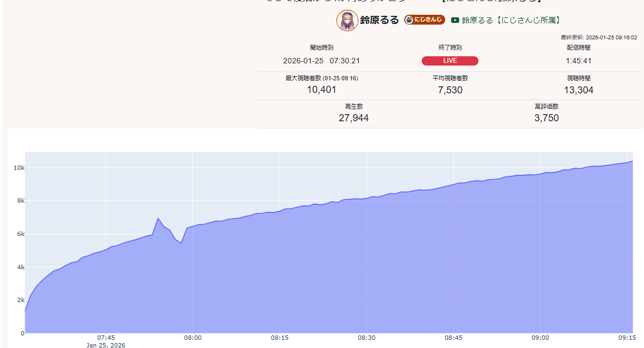
Task: Select average viewers value 7,530
Action: pyautogui.click(x=450, y=90)
